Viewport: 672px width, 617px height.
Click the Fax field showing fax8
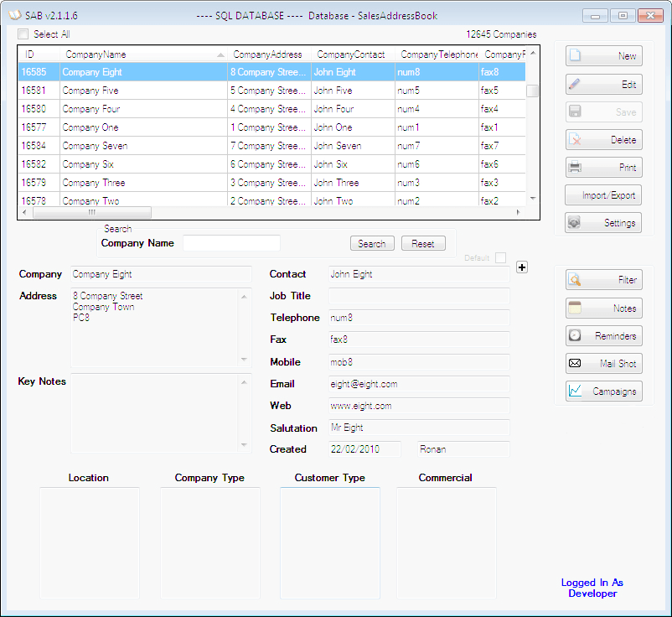(419, 340)
